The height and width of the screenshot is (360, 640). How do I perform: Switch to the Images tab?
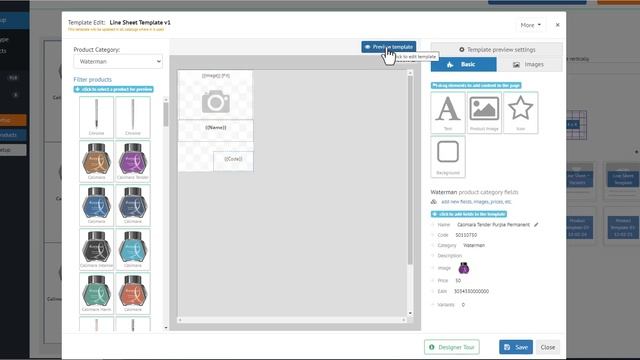pyautogui.click(x=529, y=64)
